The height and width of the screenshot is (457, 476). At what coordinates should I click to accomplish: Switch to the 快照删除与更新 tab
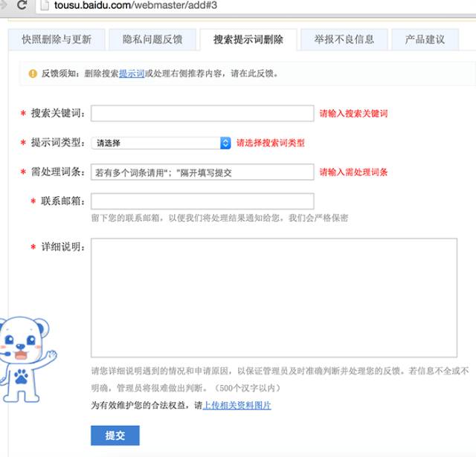tap(57, 39)
